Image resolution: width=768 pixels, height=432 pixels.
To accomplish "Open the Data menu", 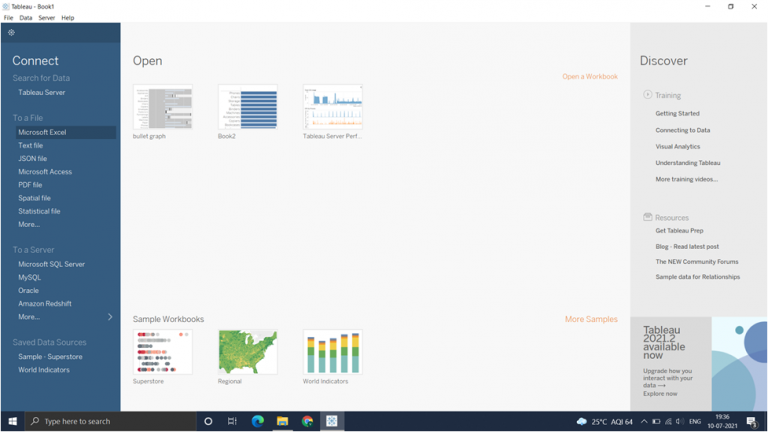I will coord(26,18).
